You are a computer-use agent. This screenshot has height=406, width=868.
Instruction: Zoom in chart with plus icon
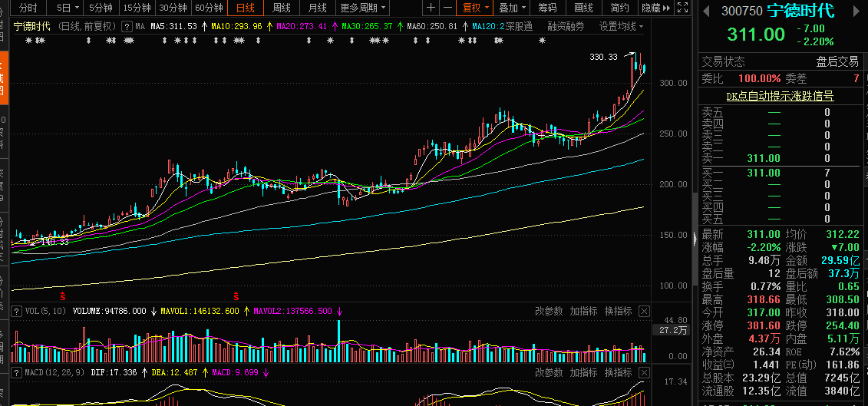point(431,8)
